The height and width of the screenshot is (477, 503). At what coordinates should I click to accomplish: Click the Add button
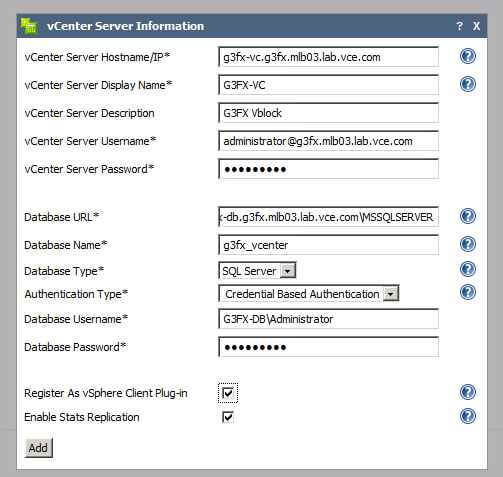(x=38, y=448)
